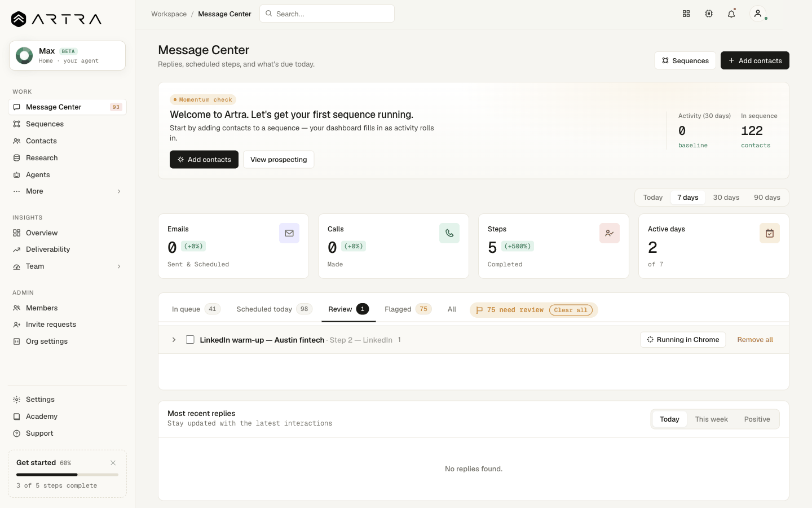
Task: Select the 30 days range toggle
Action: (726, 198)
